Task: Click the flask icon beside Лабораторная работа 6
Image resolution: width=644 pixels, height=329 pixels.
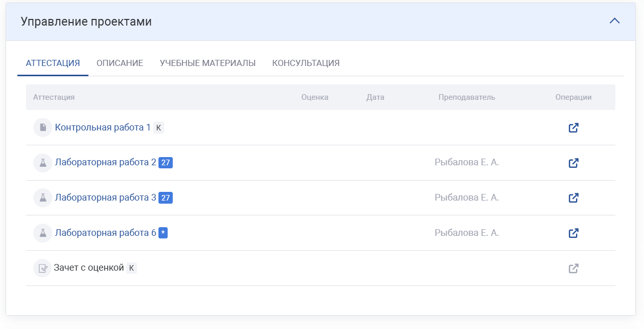Action: tap(42, 233)
